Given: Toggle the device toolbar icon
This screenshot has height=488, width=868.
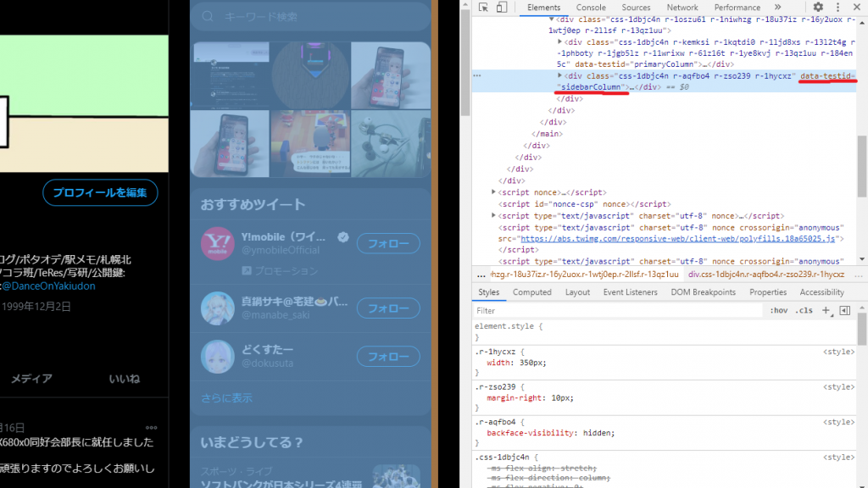Looking at the screenshot, I should [501, 8].
